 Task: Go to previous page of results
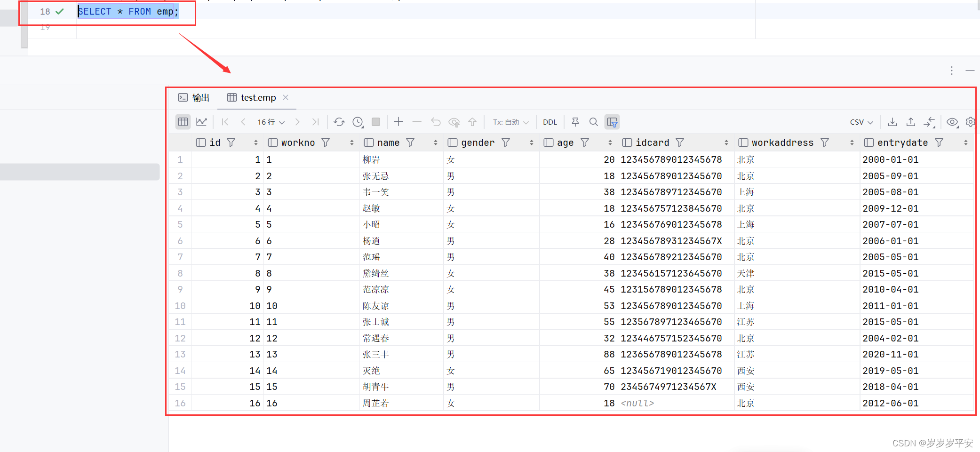243,122
